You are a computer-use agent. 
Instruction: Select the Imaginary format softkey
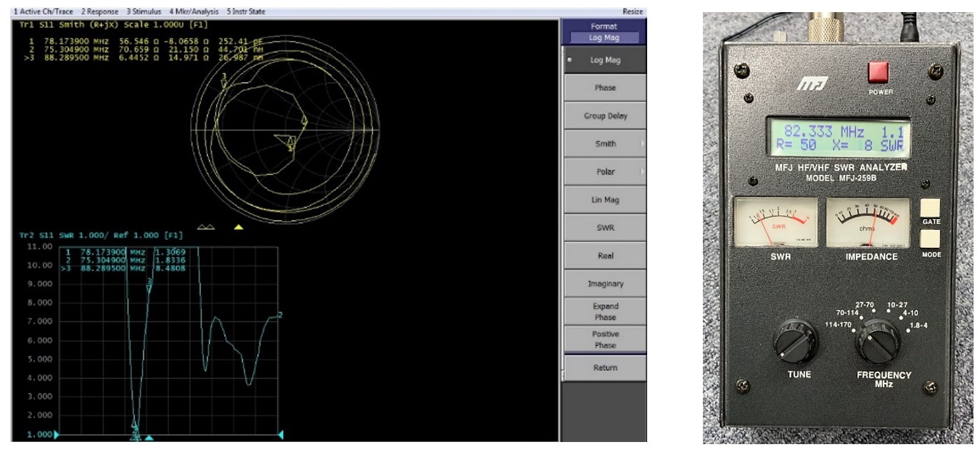pyautogui.click(x=604, y=283)
